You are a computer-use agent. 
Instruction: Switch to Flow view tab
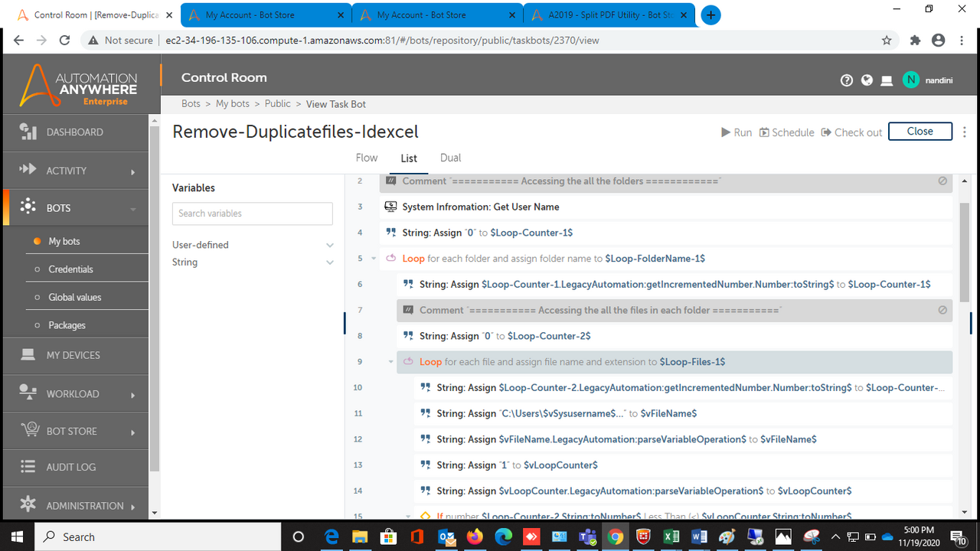[367, 158]
